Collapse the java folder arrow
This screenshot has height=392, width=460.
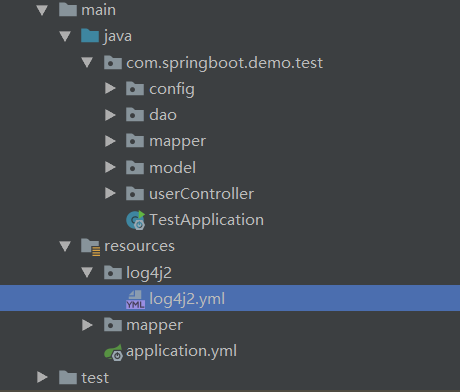point(65,36)
